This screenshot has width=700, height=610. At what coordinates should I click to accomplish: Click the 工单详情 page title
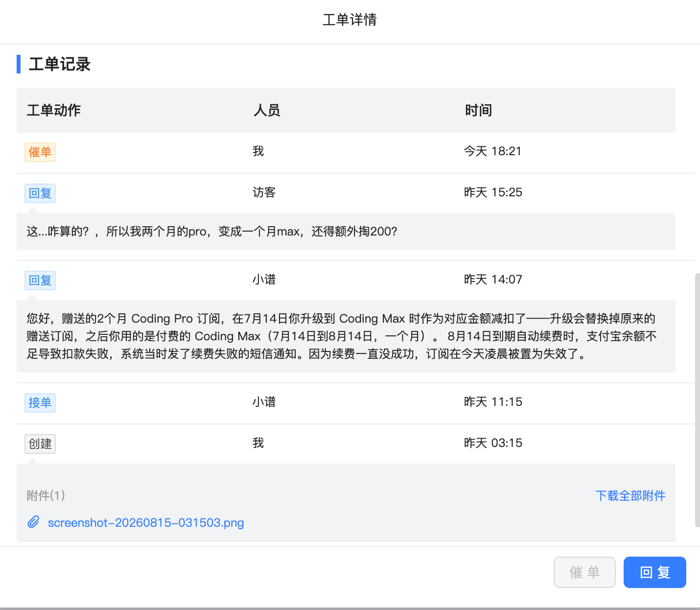(350, 20)
